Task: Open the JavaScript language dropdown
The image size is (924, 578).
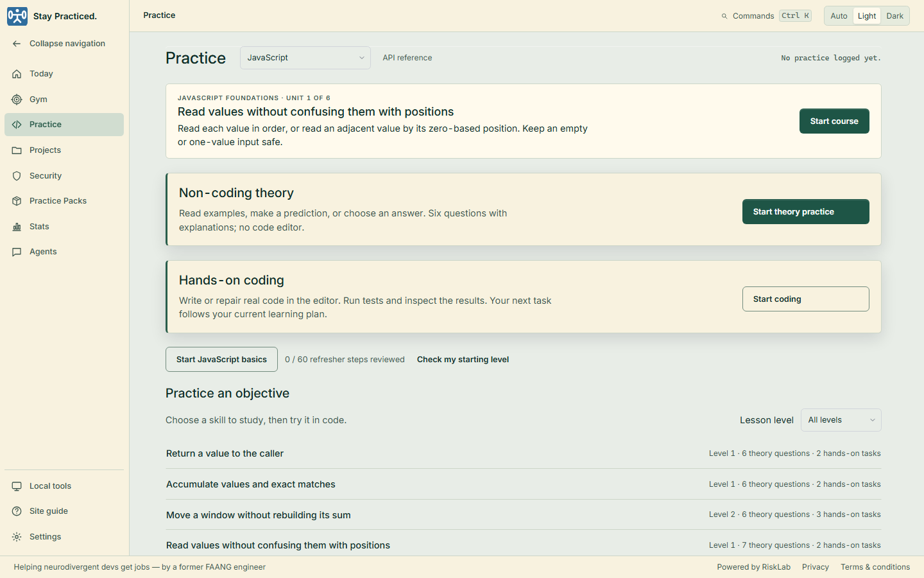Action: pos(305,58)
